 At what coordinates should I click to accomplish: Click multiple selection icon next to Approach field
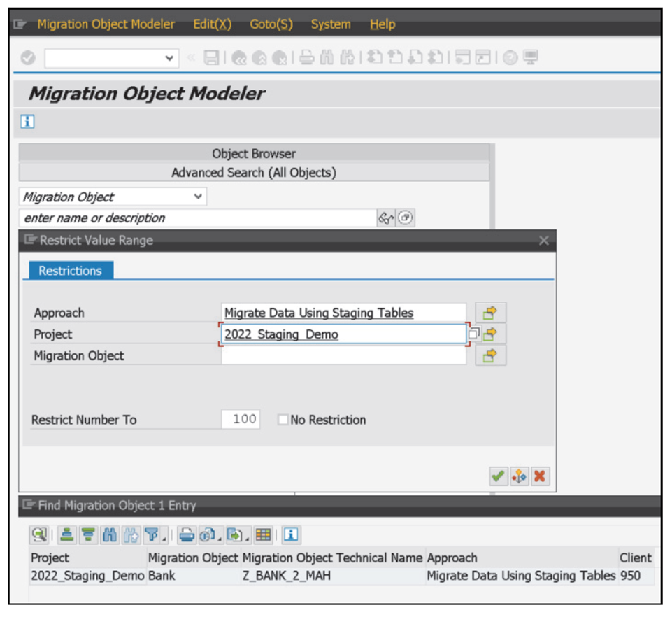489,313
